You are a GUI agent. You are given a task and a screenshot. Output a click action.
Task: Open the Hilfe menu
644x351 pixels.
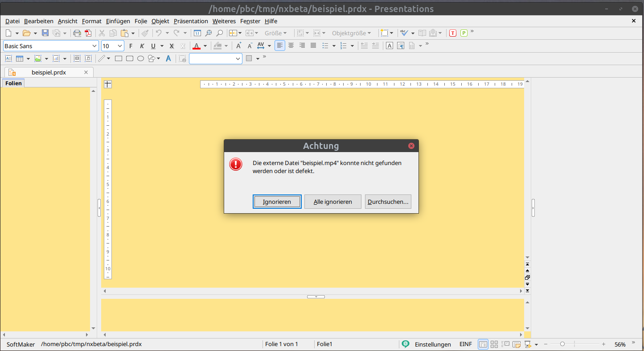pyautogui.click(x=271, y=21)
